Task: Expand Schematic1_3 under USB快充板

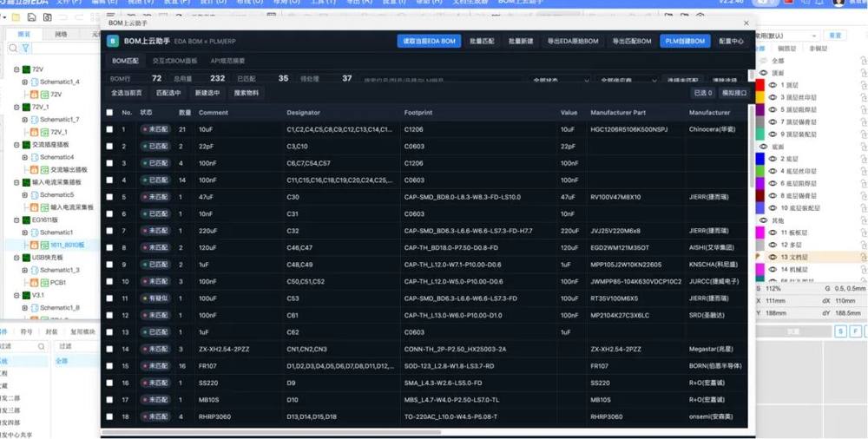Action: [x=25, y=270]
